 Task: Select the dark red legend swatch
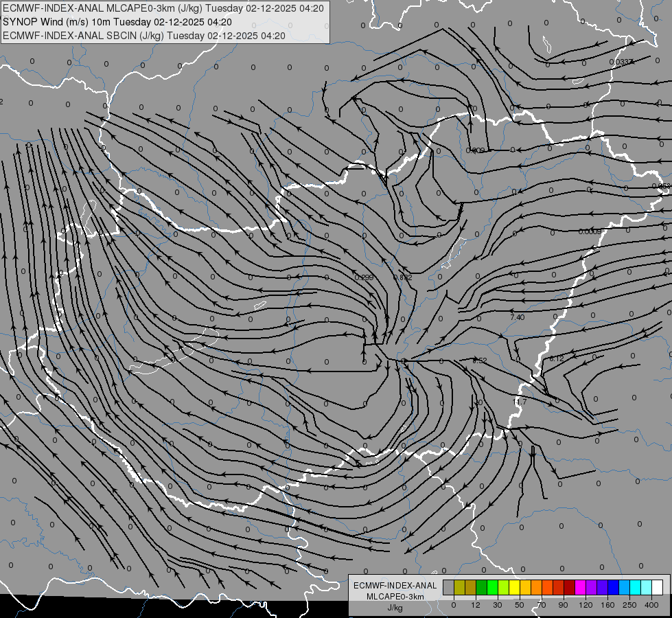point(570,588)
